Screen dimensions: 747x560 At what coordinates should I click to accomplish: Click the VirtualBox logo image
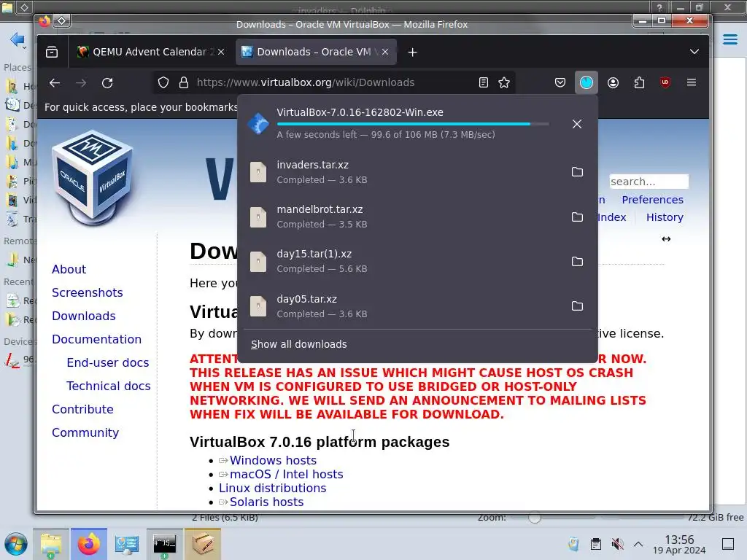coord(93,179)
